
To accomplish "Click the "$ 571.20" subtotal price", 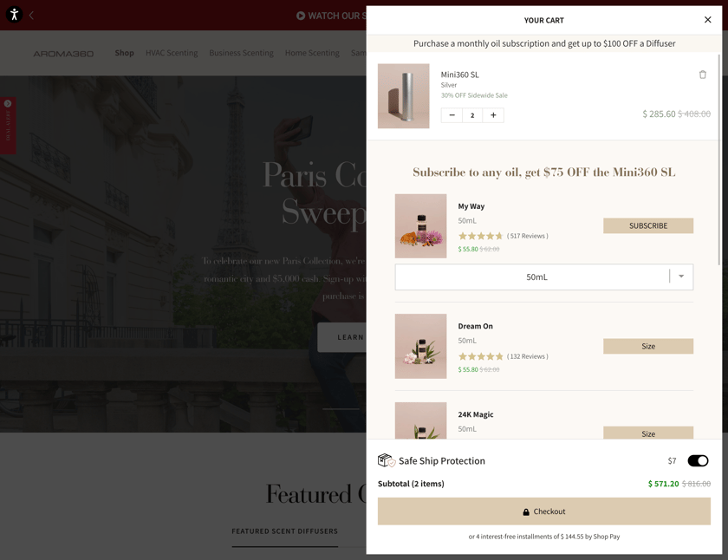I will [664, 484].
